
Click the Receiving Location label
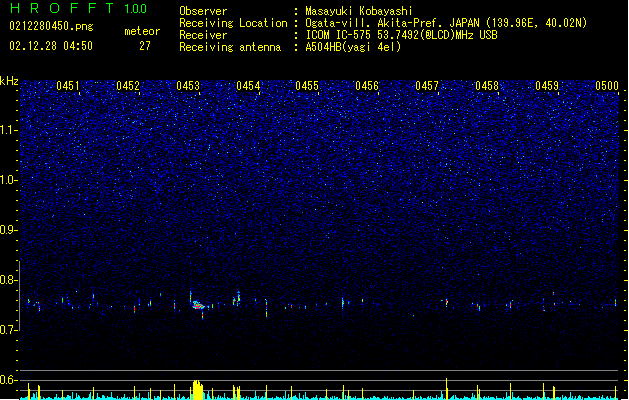233,23
